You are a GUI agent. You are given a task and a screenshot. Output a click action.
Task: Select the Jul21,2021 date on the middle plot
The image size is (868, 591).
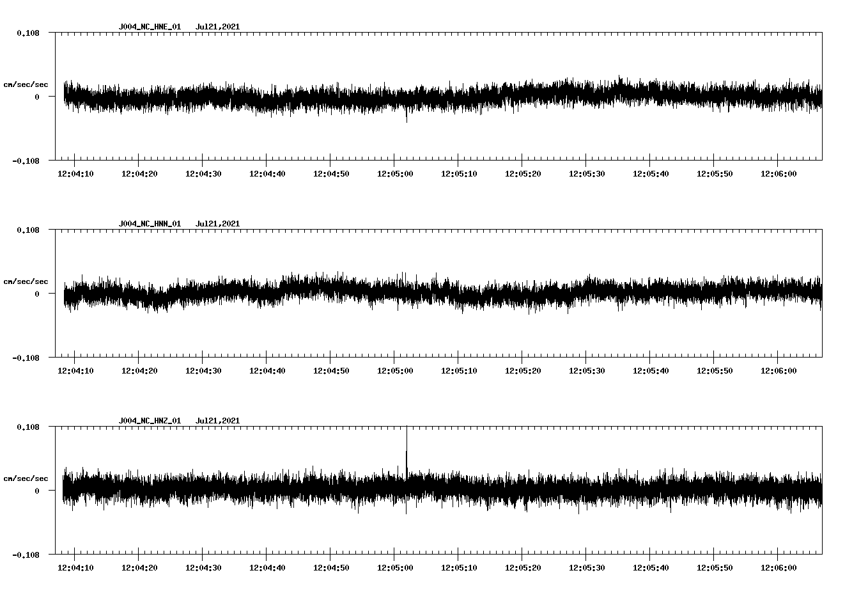pyautogui.click(x=218, y=223)
